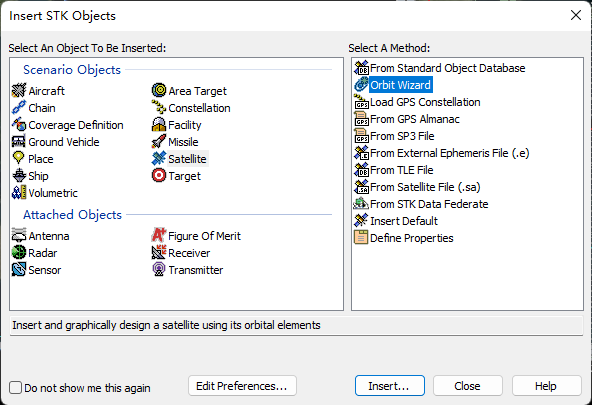Select the 'Receiver' label

189,253
